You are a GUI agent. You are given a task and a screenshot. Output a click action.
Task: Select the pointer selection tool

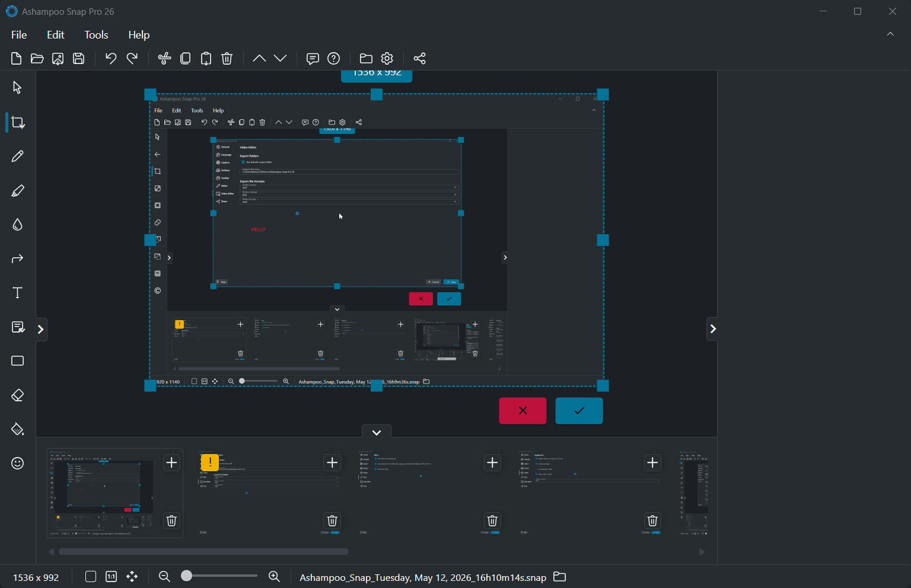pyautogui.click(x=17, y=88)
